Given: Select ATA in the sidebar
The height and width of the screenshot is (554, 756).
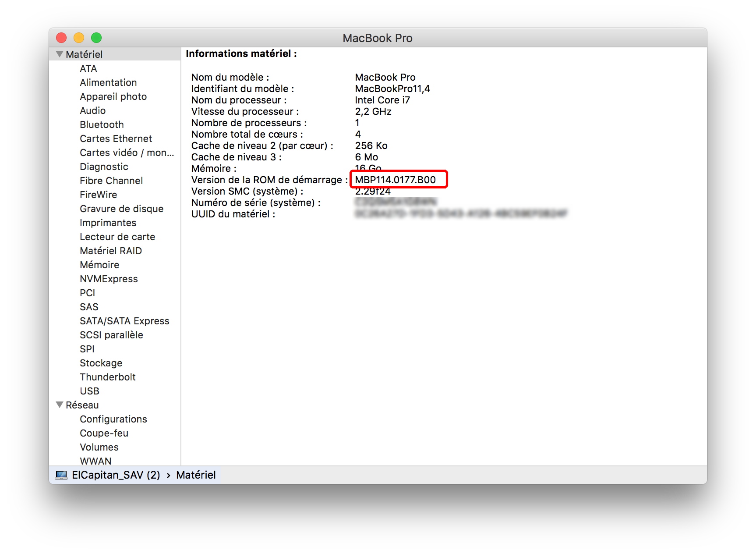Looking at the screenshot, I should coord(88,68).
